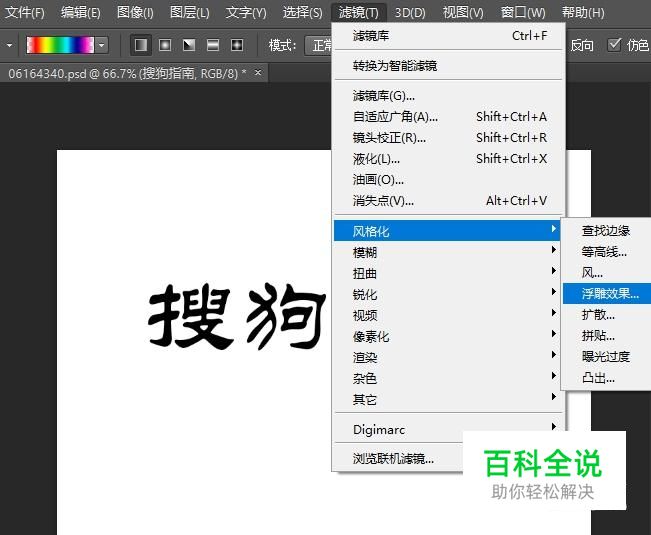This screenshot has width=651, height=535.
Task: Choose 扩散... diffuse filter
Action: (x=607, y=315)
